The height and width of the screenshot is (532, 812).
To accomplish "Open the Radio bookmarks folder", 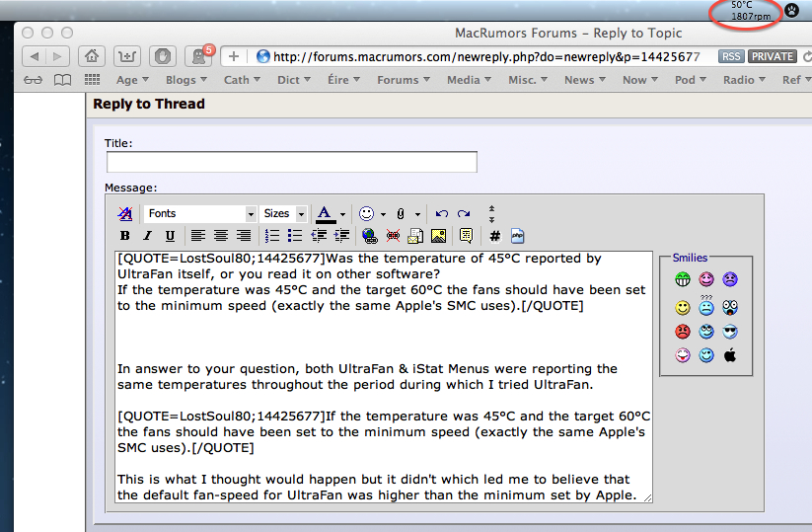I will (x=744, y=80).
